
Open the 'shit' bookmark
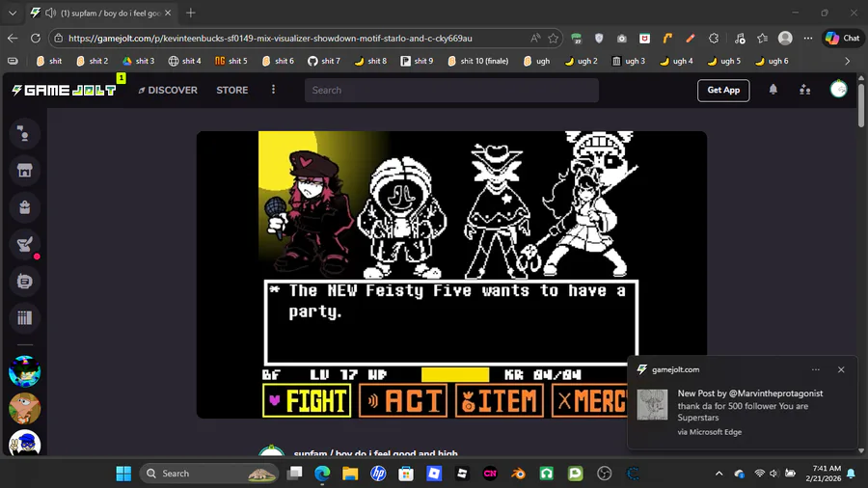point(49,61)
